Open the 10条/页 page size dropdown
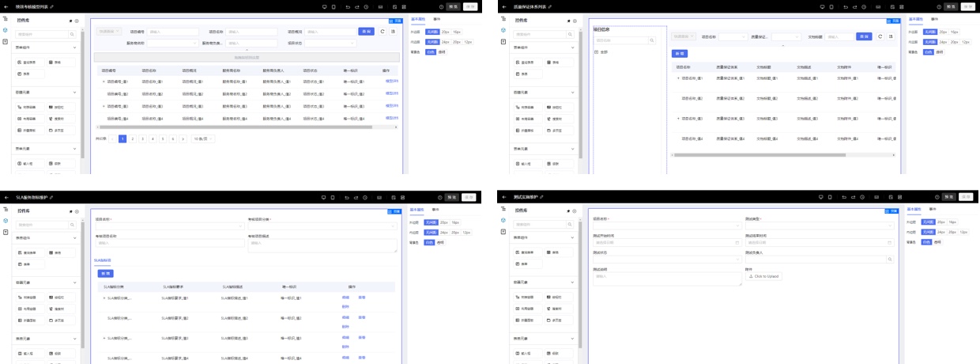The width and height of the screenshot is (980, 364). point(204,138)
